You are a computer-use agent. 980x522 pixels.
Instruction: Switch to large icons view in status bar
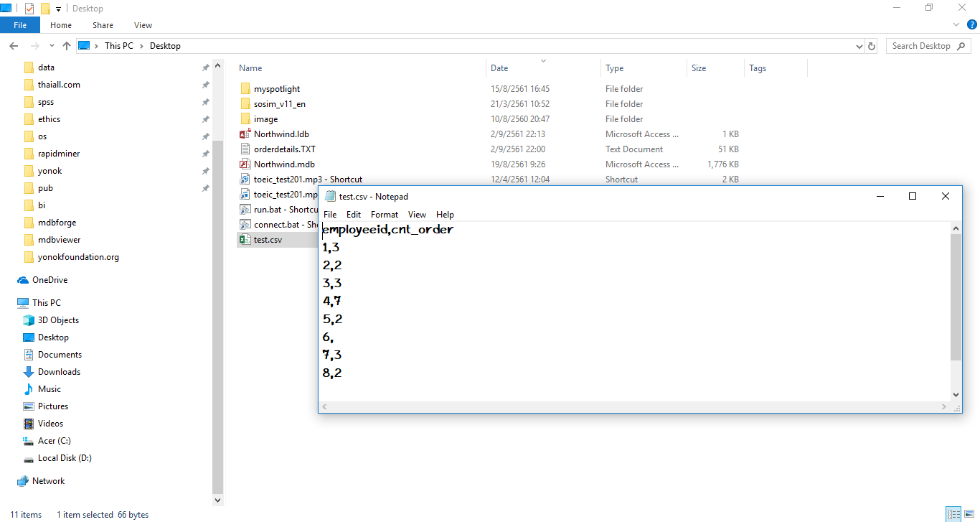tap(969, 514)
